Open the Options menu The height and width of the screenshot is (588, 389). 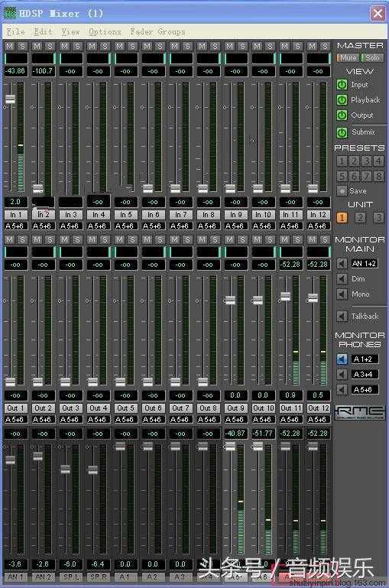105,32
